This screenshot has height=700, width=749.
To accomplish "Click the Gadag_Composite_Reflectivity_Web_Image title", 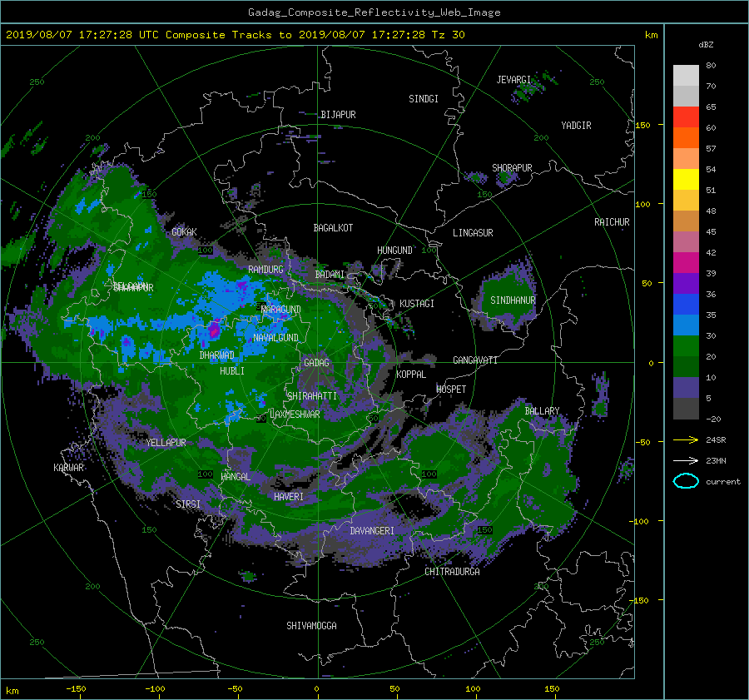I will (x=374, y=12).
